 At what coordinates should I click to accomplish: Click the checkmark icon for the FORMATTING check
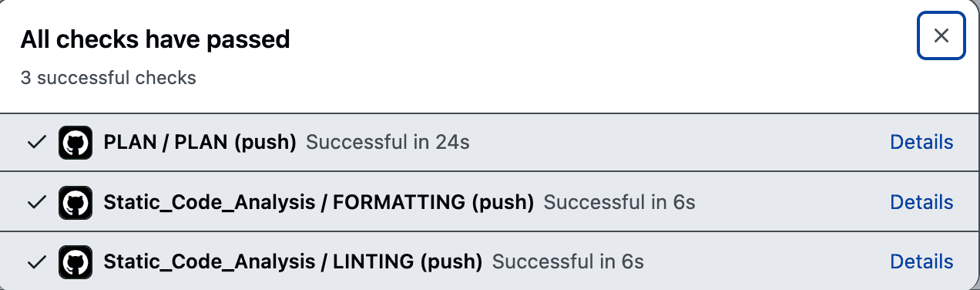(x=35, y=202)
